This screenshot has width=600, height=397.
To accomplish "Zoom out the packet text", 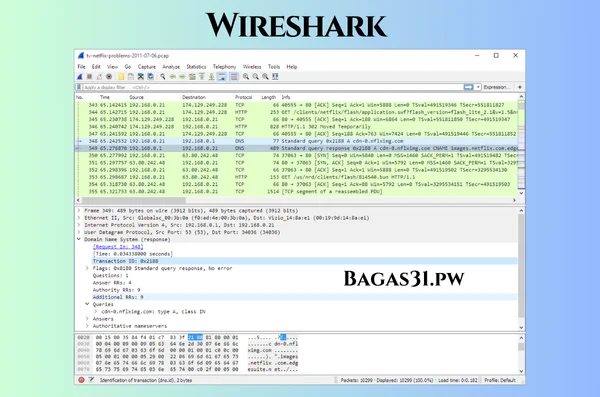I will pyautogui.click(x=255, y=77).
